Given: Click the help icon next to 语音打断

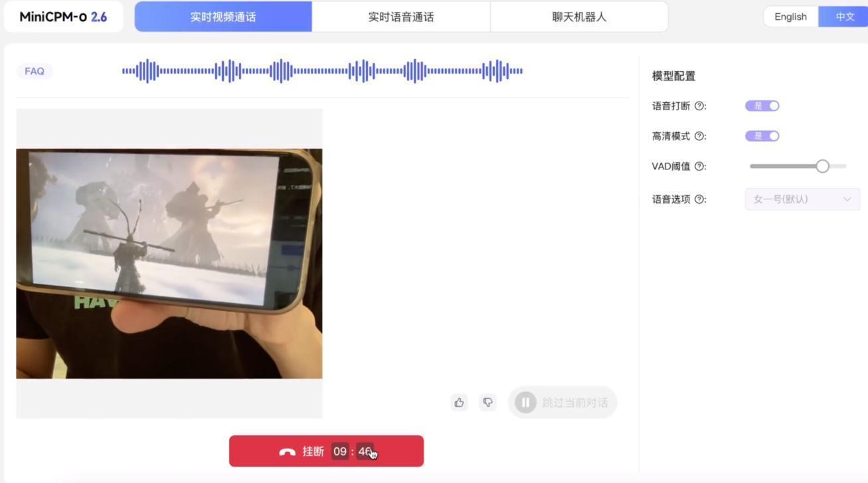Looking at the screenshot, I should coord(699,106).
